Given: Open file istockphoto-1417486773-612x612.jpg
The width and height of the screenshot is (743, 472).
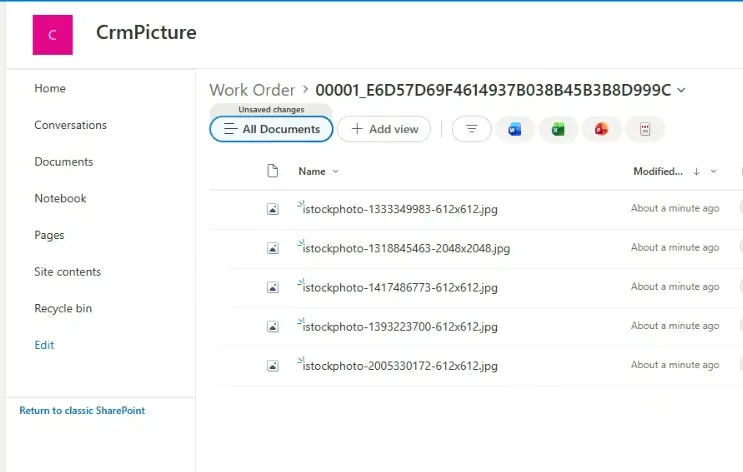Looking at the screenshot, I should (x=400, y=288).
